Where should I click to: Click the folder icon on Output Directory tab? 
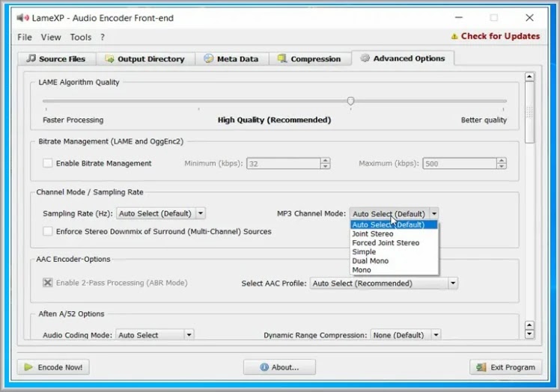(x=109, y=58)
